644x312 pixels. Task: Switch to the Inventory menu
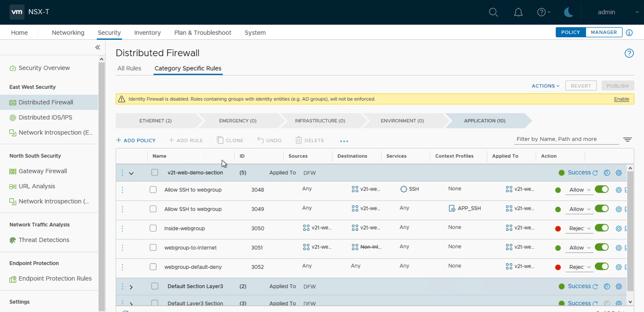point(147,32)
